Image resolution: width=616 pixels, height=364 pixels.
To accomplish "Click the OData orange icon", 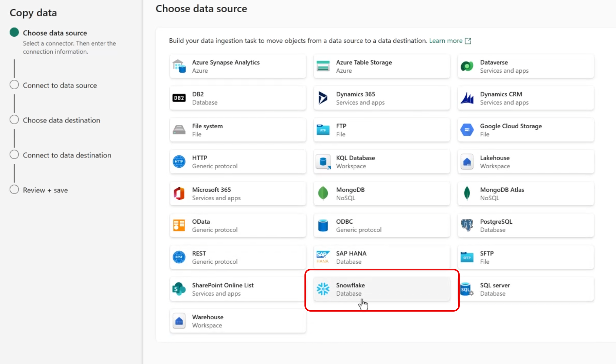I will point(179,225).
